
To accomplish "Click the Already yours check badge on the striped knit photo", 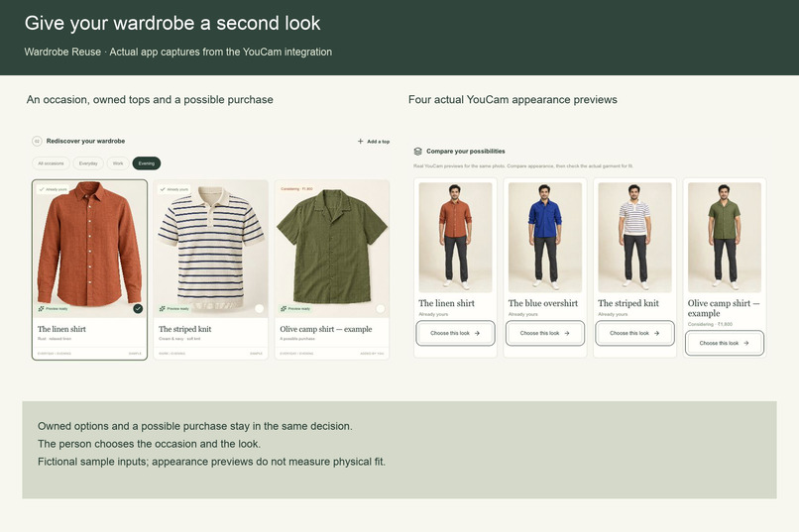I will tap(174, 189).
